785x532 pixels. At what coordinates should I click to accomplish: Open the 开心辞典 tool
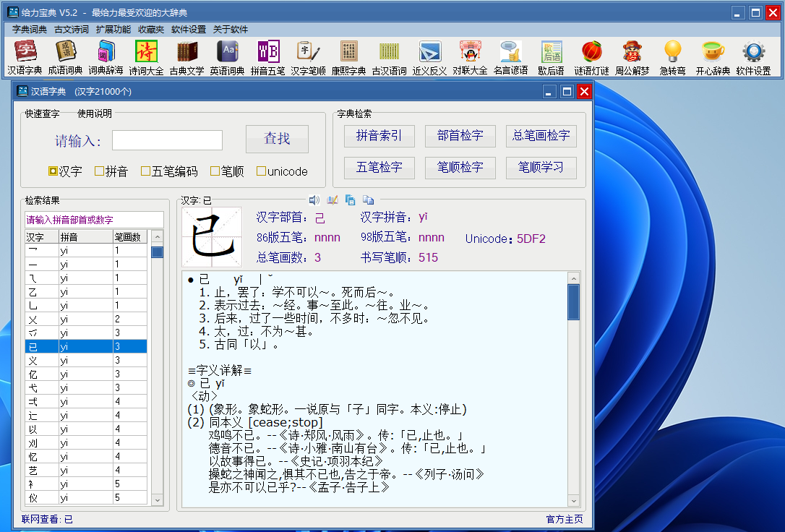click(713, 58)
